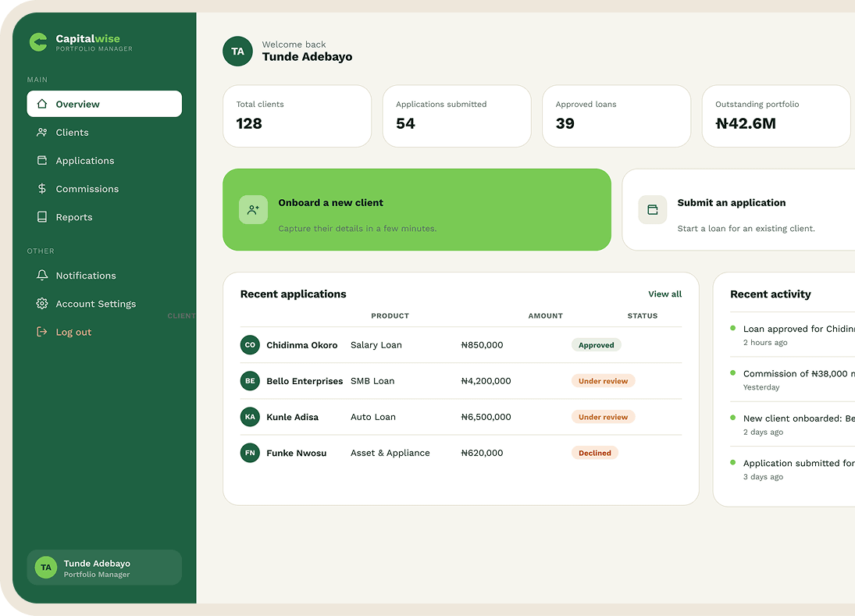Open the Overview menu item
The image size is (855, 616).
104,104
